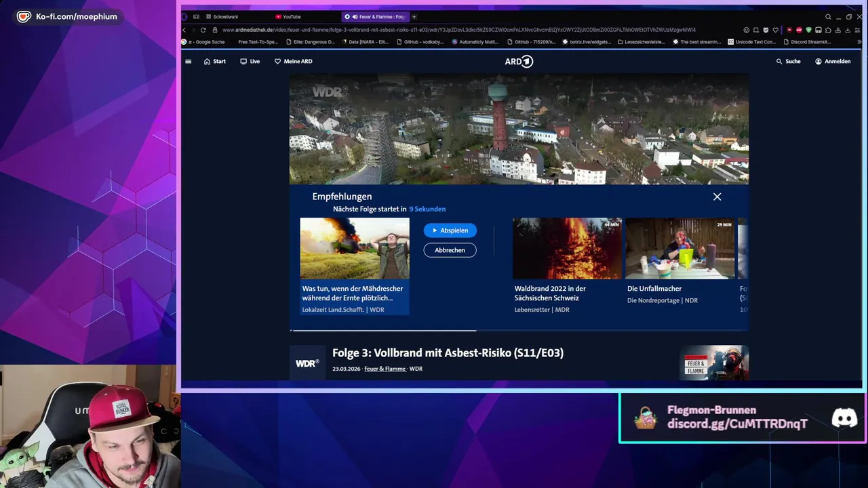Open the Lesezeichenleiste bookmarks folder
The image size is (868, 488).
(x=642, y=42)
